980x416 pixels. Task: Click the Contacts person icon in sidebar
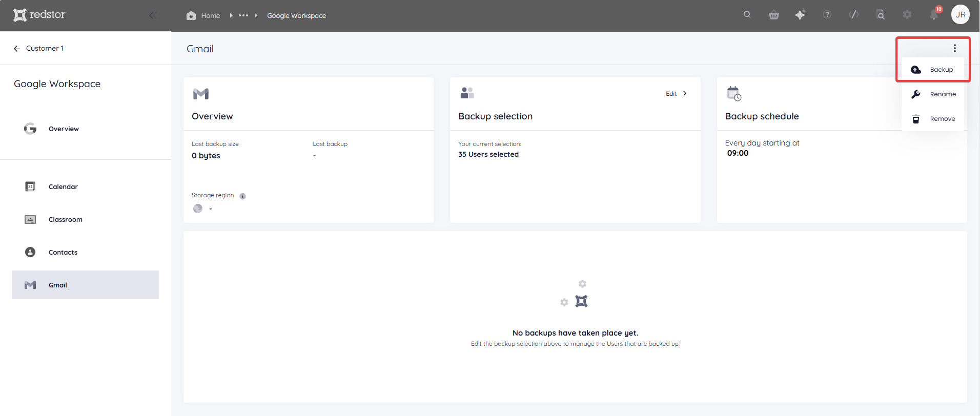coord(30,252)
